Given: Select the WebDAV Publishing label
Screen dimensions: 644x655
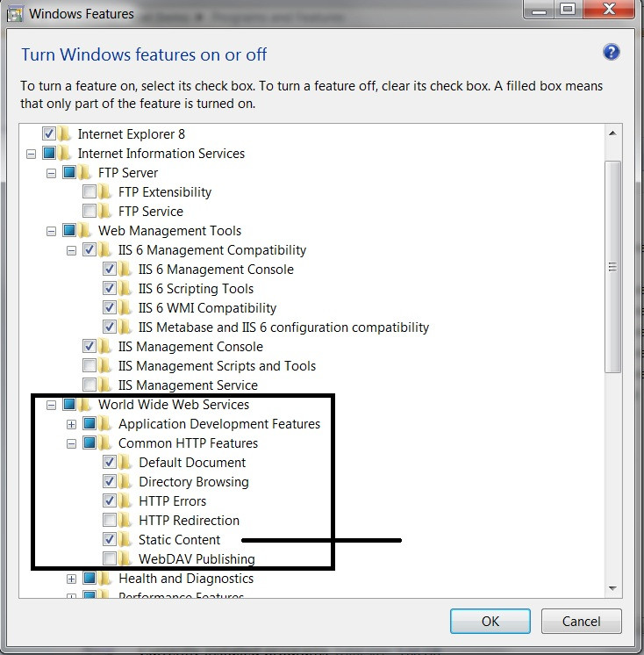Looking at the screenshot, I should pos(197,559).
